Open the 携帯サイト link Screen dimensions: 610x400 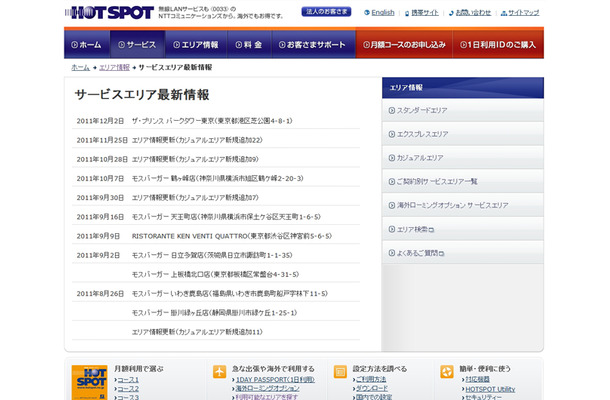pyautogui.click(x=425, y=12)
